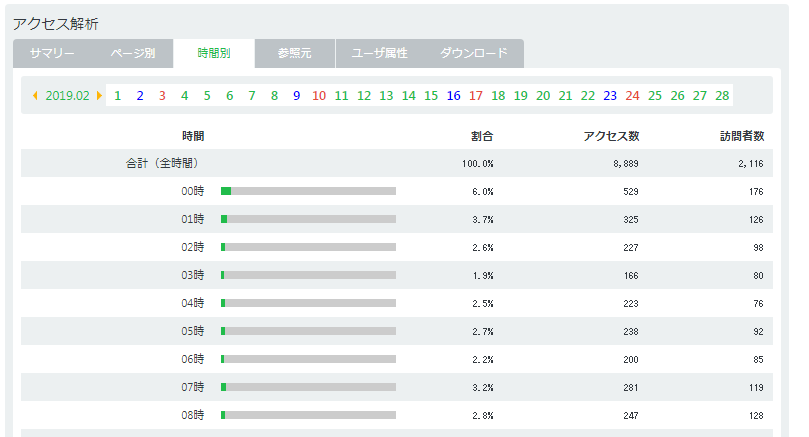The width and height of the screenshot is (809, 437).
Task: Click the 2019.02 month label
Action: coord(68,95)
